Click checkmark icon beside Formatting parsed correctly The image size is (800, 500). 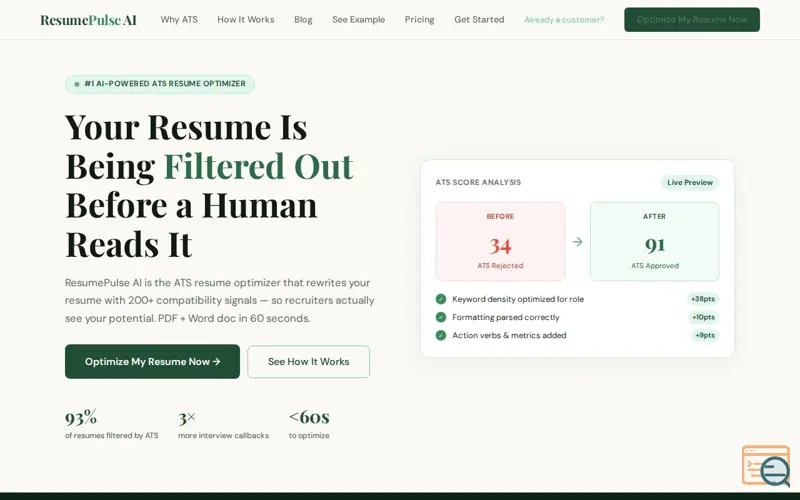441,317
